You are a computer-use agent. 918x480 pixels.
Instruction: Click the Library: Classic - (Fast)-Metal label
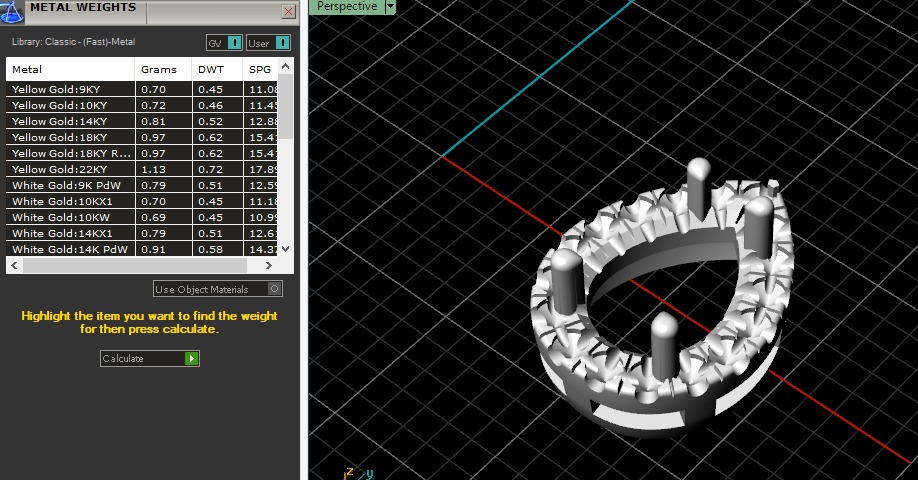tap(73, 42)
